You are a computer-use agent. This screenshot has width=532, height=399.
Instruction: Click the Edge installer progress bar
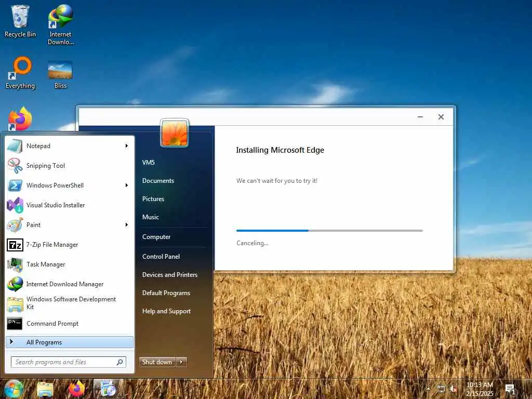[329, 231]
